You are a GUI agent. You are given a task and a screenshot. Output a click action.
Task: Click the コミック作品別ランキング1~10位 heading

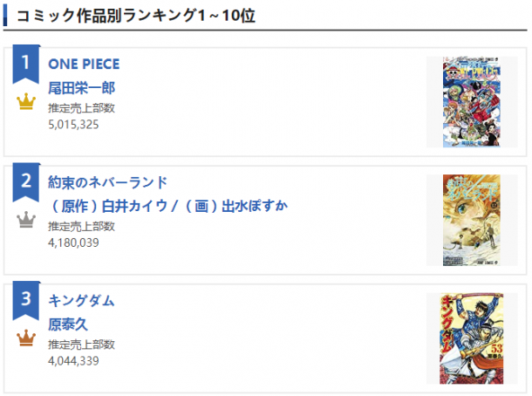coord(136,16)
